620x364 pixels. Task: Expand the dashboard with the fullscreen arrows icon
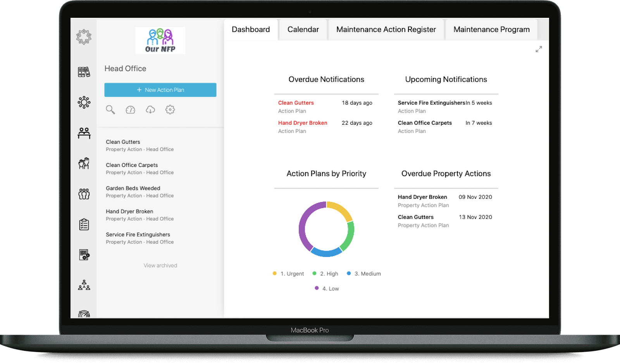(x=539, y=49)
